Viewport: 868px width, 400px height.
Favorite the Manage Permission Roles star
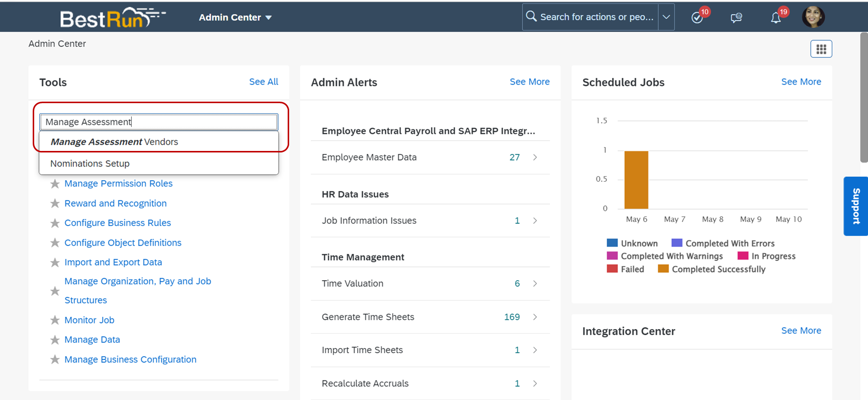pyautogui.click(x=55, y=184)
